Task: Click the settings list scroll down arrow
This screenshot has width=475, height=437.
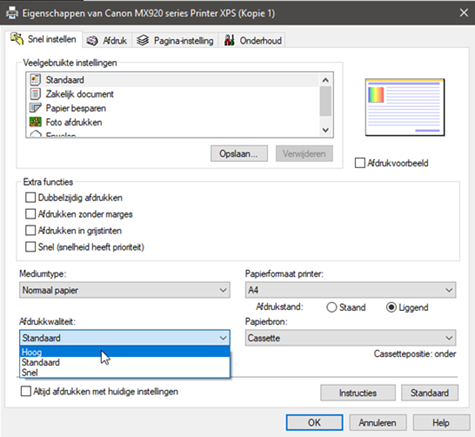Action: click(x=326, y=130)
